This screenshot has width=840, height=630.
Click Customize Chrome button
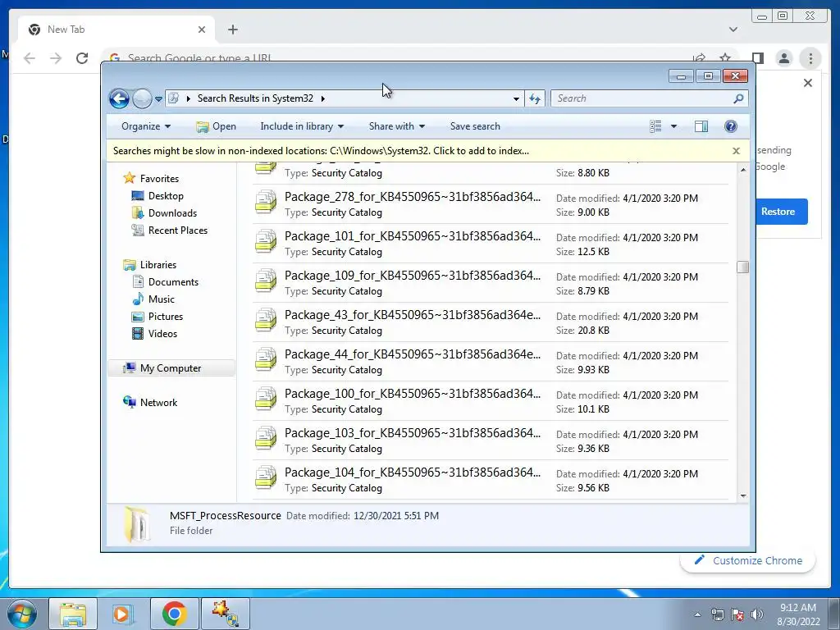coord(748,561)
